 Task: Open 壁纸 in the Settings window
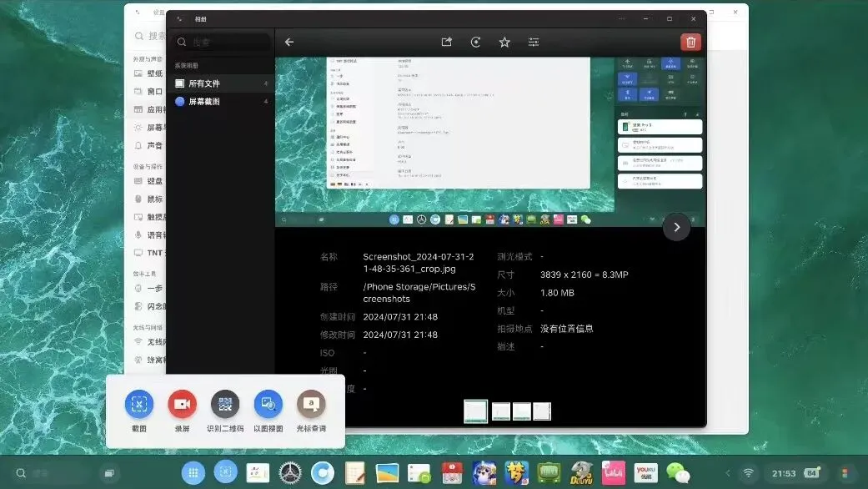click(149, 73)
